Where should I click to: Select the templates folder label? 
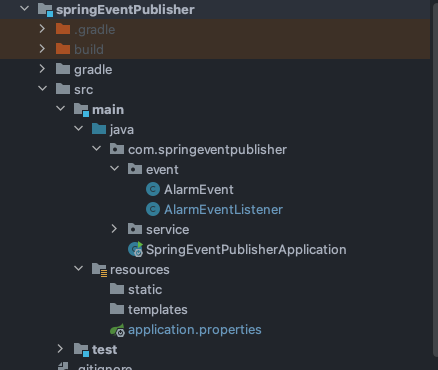(x=158, y=310)
